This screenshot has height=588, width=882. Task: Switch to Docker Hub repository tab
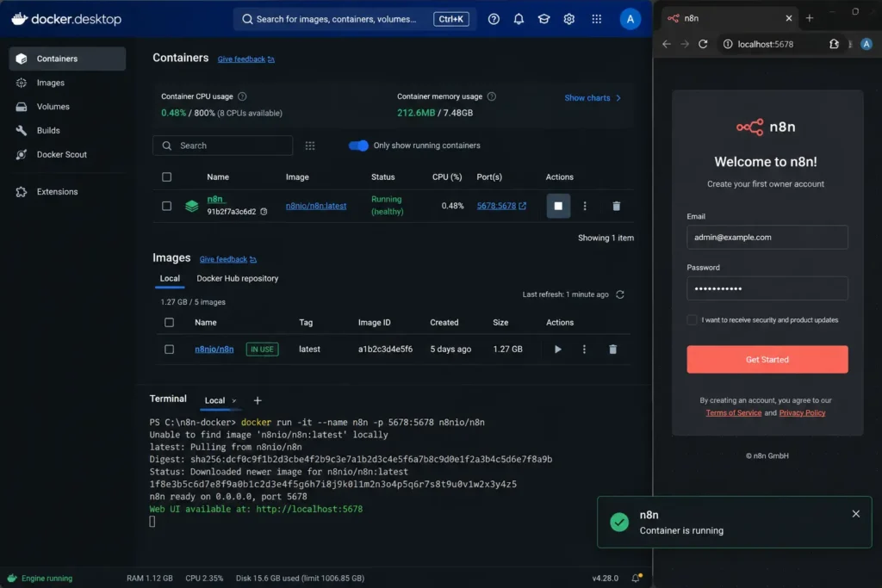[238, 278]
